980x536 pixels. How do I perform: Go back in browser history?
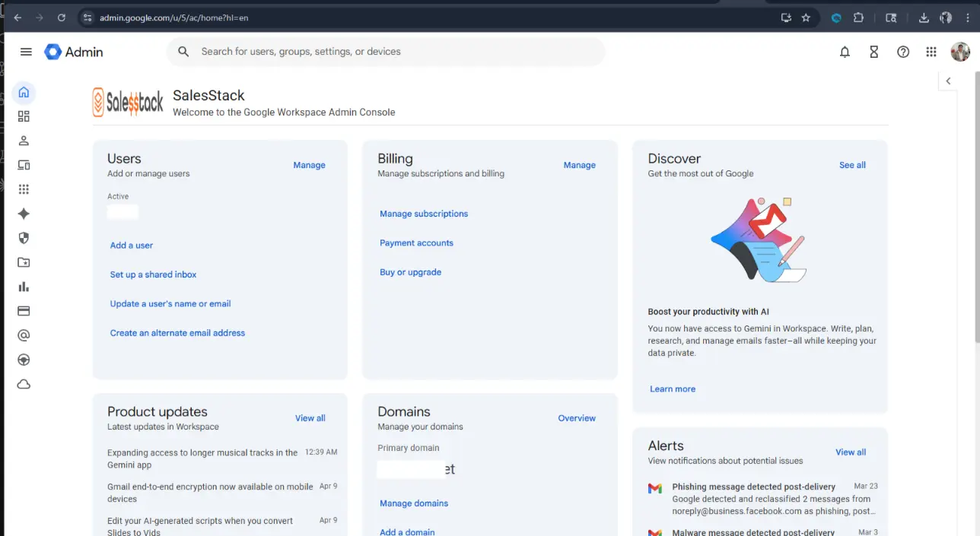click(17, 17)
